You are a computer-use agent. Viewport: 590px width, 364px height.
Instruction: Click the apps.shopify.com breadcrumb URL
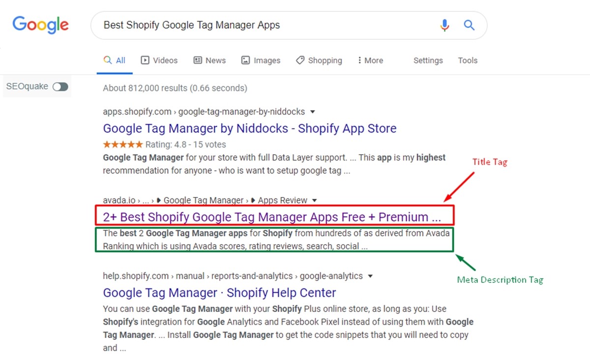point(204,112)
